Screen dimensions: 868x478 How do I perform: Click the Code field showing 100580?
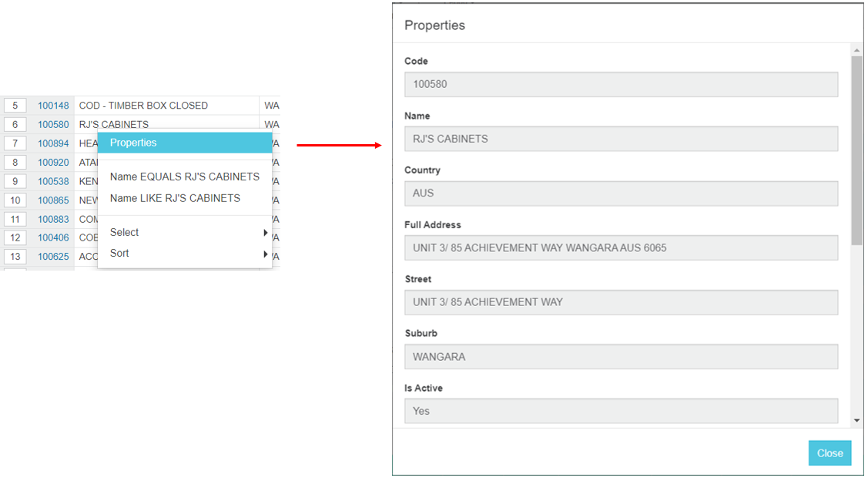coord(621,84)
